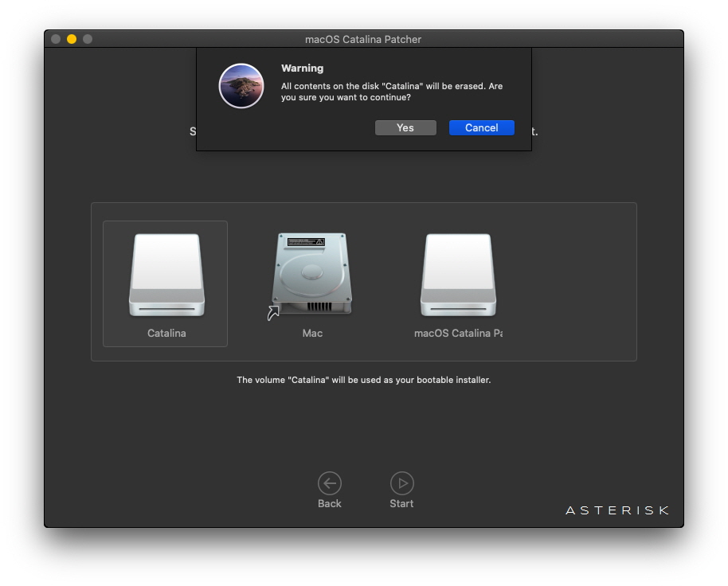This screenshot has width=728, height=586.
Task: Click the "Catalina" drive label
Action: [x=166, y=333]
